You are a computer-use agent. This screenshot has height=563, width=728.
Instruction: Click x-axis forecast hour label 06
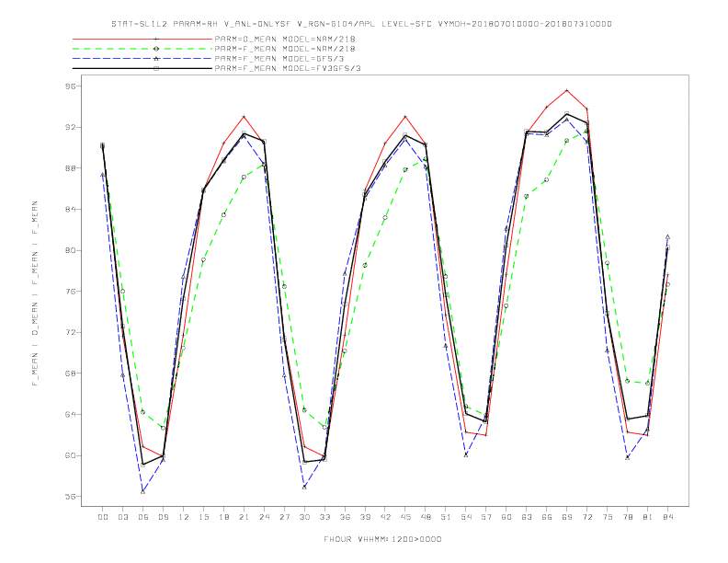point(143,517)
